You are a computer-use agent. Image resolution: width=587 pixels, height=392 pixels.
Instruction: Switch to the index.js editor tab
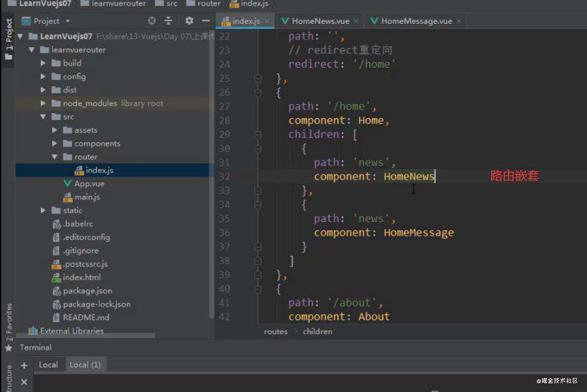click(x=245, y=21)
